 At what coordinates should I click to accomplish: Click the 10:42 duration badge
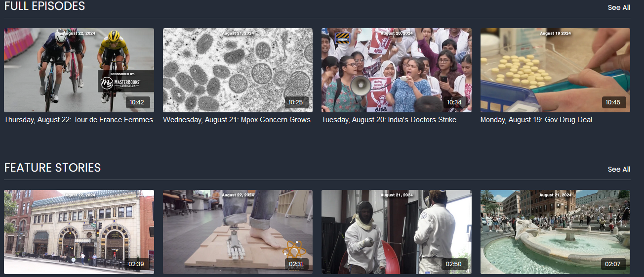[137, 102]
